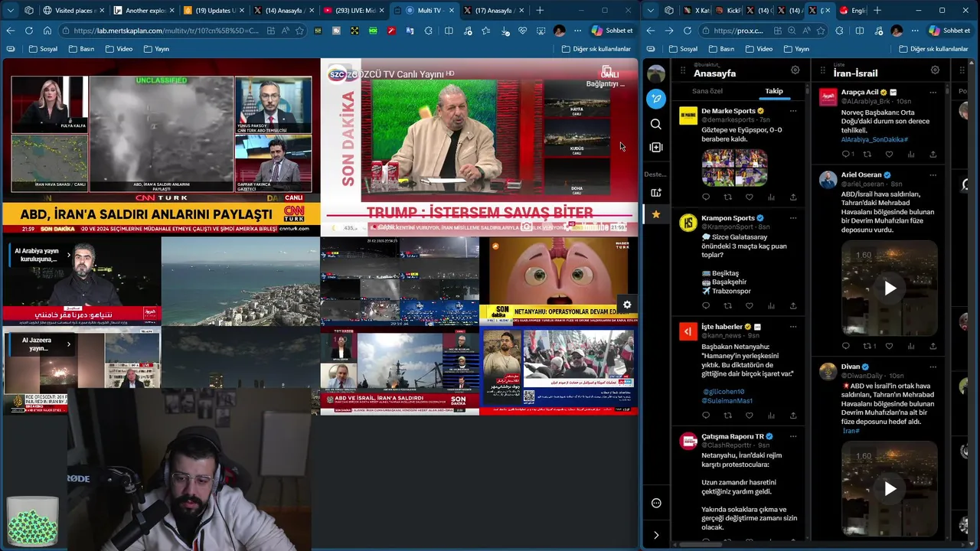Image resolution: width=980 pixels, height=551 pixels.
Task: Open the three-dot settings menu in right browser
Action: click(914, 31)
